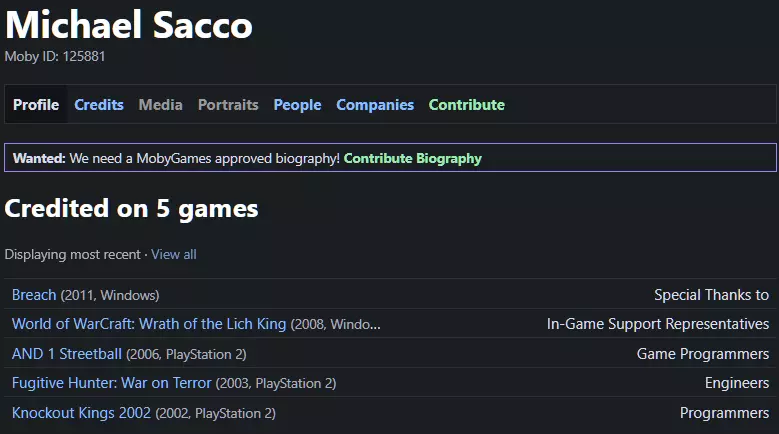The image size is (779, 434).
Task: Click the Contribute Biography link
Action: coord(412,158)
